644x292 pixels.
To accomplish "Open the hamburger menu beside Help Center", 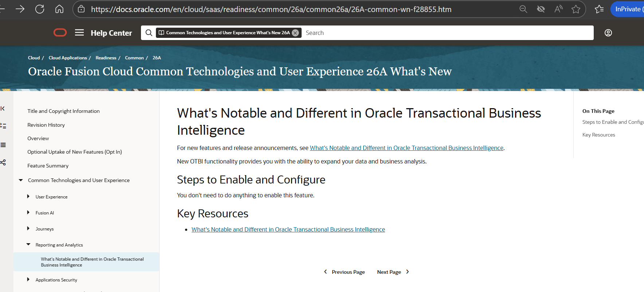I will pos(79,33).
